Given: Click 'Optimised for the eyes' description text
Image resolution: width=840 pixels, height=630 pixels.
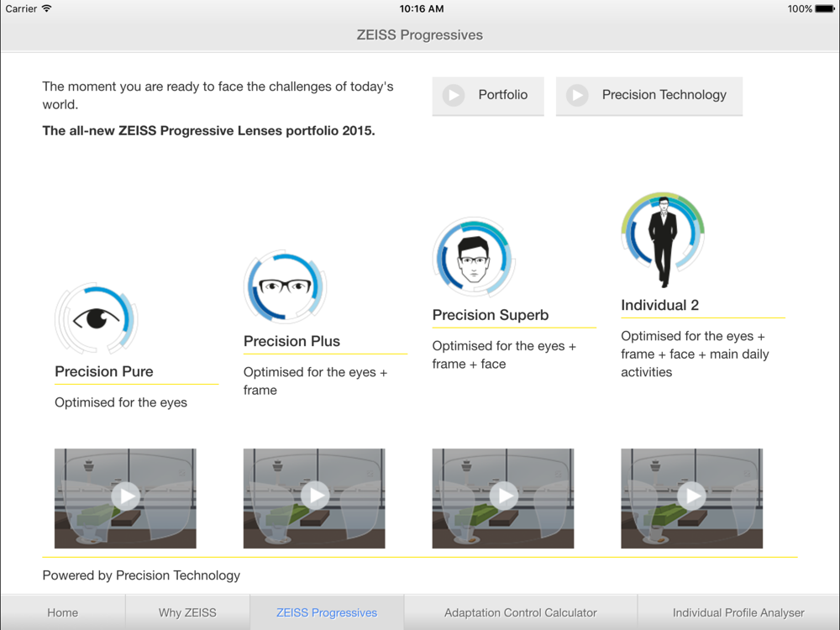Looking at the screenshot, I should tap(121, 402).
